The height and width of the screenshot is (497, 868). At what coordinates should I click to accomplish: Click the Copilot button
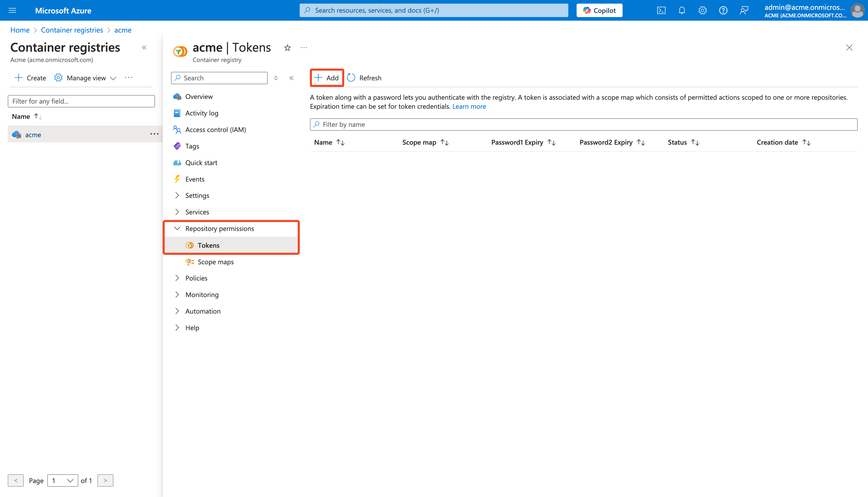[599, 10]
